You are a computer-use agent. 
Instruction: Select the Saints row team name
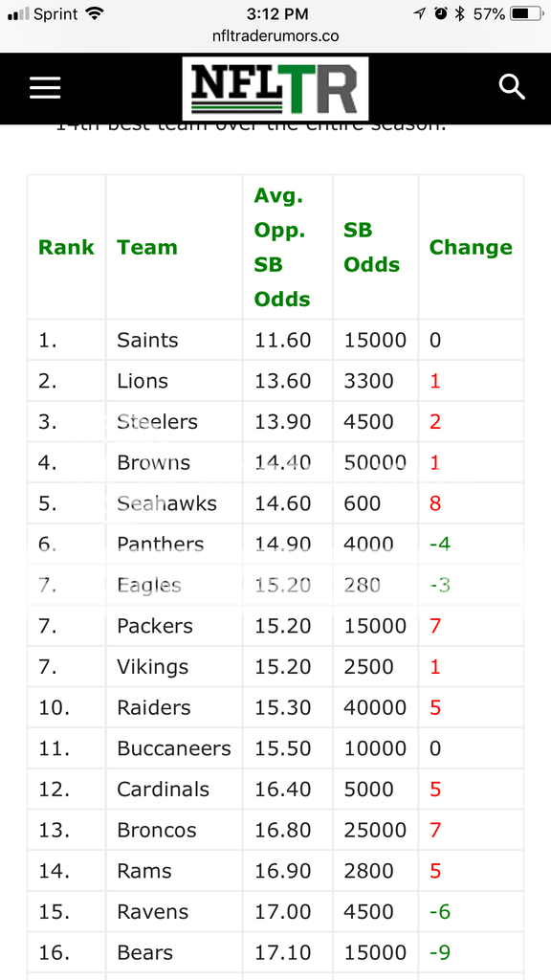click(x=147, y=340)
